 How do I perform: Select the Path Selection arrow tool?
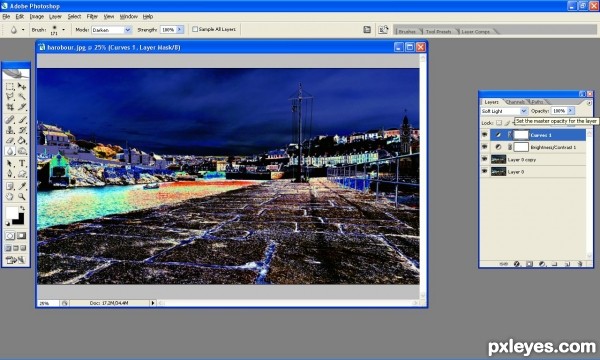point(10,163)
